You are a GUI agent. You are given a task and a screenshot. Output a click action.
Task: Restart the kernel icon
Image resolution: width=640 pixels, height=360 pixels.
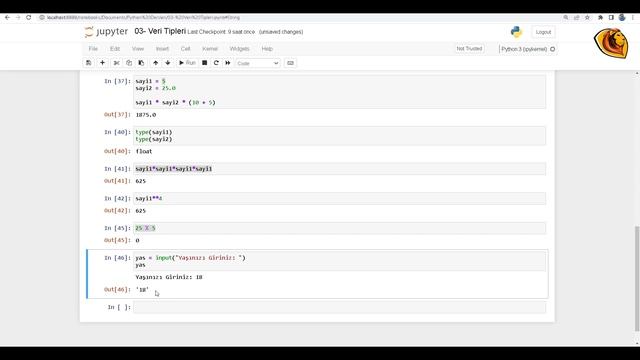click(216, 63)
